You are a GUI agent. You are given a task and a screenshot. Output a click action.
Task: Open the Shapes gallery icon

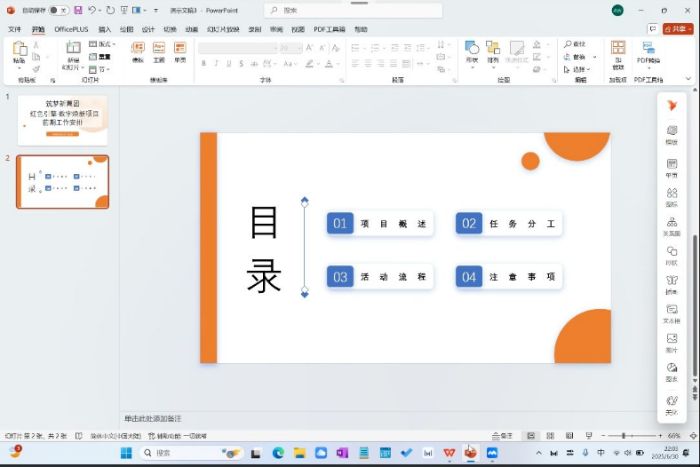(x=472, y=50)
